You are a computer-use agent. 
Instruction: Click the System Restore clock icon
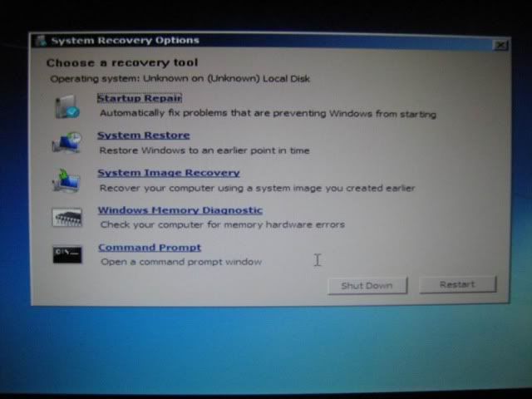pyautogui.click(x=66, y=143)
